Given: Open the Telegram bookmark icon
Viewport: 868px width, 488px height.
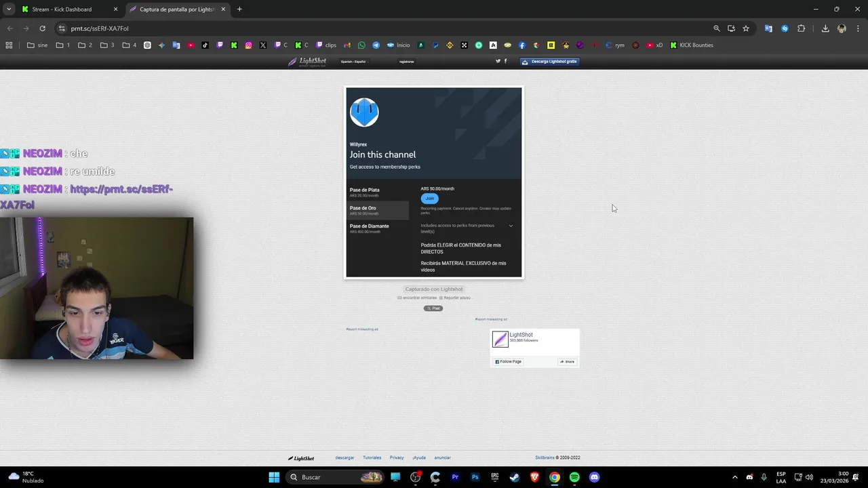Looking at the screenshot, I should pyautogui.click(x=376, y=45).
